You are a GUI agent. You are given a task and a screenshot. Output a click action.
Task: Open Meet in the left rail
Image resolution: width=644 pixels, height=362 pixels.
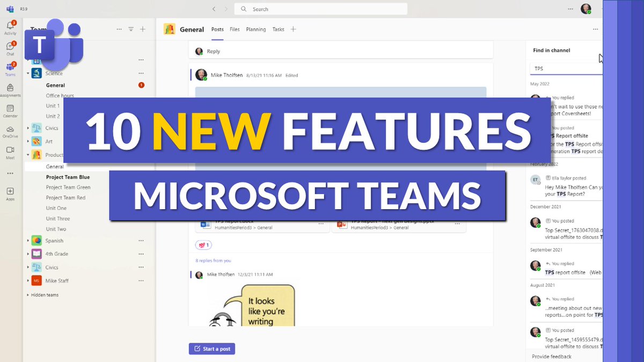[10, 152]
